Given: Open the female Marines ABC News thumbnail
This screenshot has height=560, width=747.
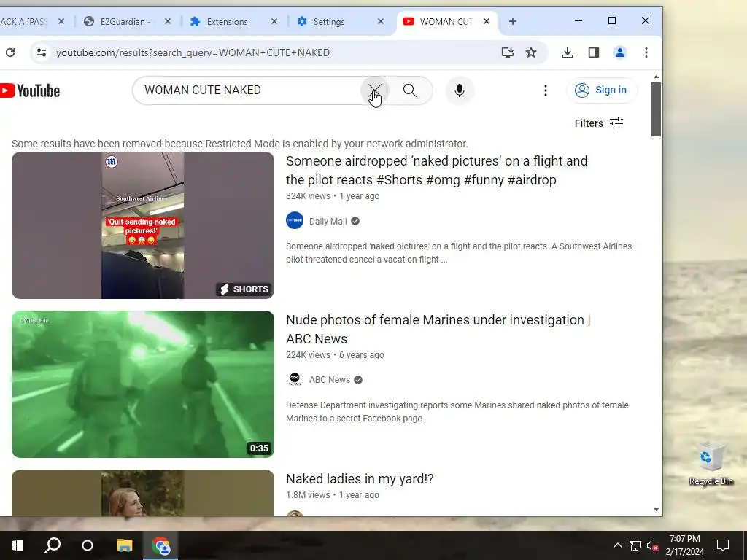Looking at the screenshot, I should (143, 384).
